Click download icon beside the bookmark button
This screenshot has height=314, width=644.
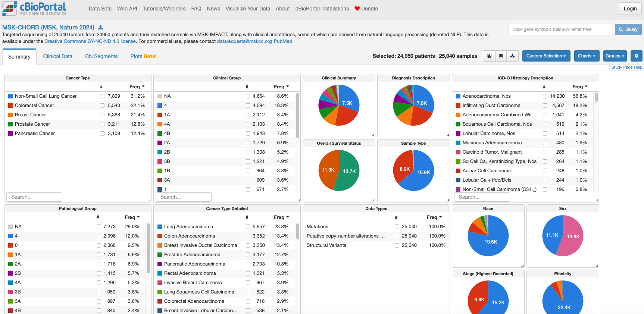pos(512,56)
